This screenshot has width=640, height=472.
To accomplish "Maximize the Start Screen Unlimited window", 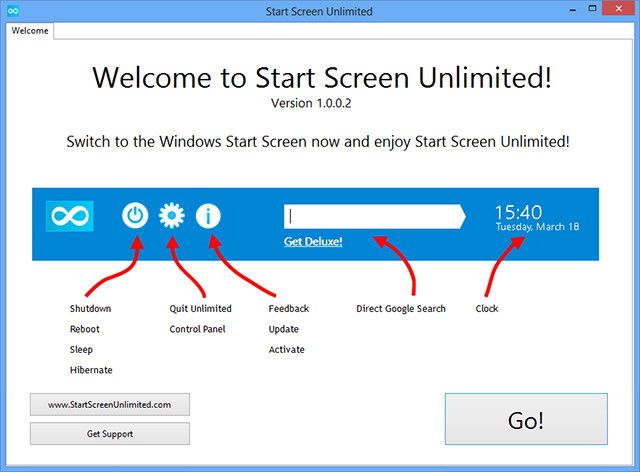I will click(x=592, y=8).
